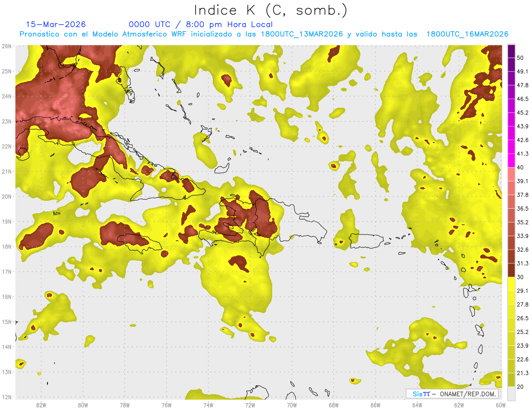Image resolution: width=532 pixels, height=411 pixels.
Task: Click the 25N latitude label
Action: pyautogui.click(x=7, y=71)
